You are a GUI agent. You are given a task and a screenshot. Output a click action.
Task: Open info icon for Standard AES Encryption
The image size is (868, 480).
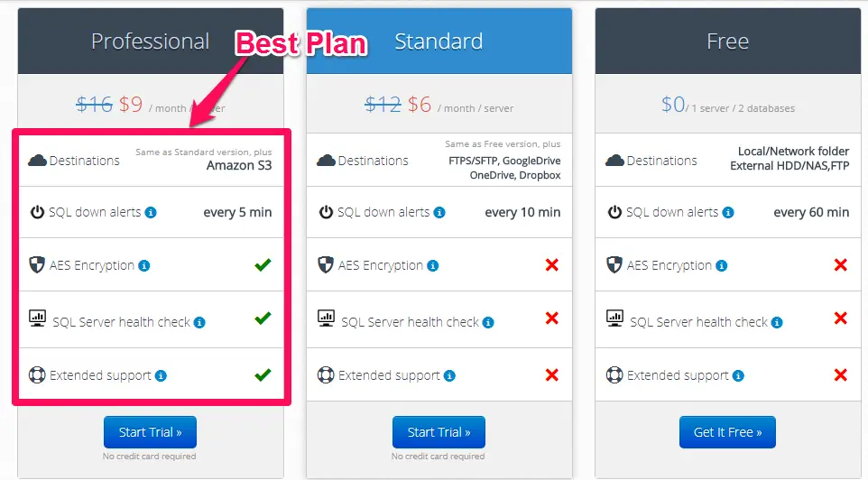coord(433,266)
